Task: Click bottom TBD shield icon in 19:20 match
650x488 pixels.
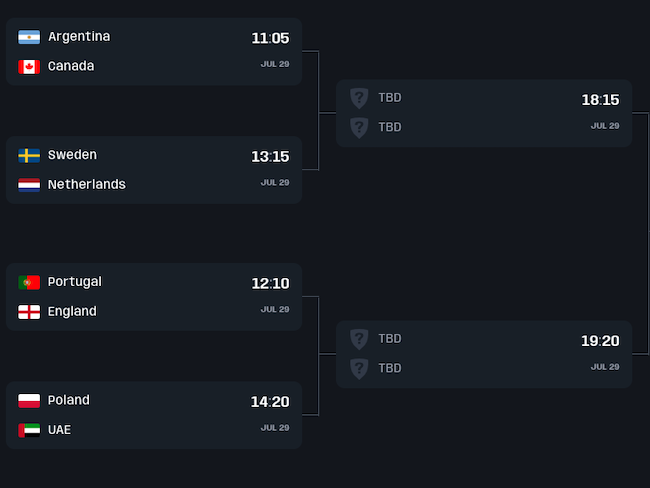Action: coord(359,369)
